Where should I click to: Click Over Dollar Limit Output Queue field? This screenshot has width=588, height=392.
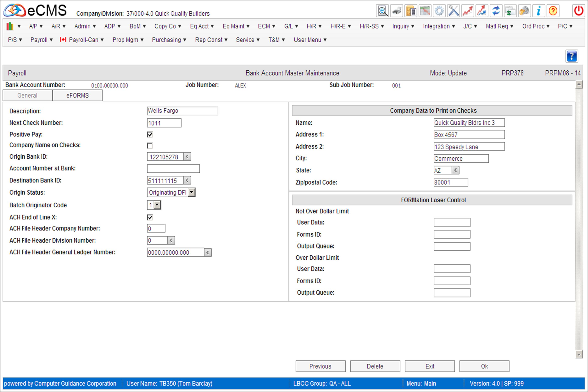click(452, 293)
